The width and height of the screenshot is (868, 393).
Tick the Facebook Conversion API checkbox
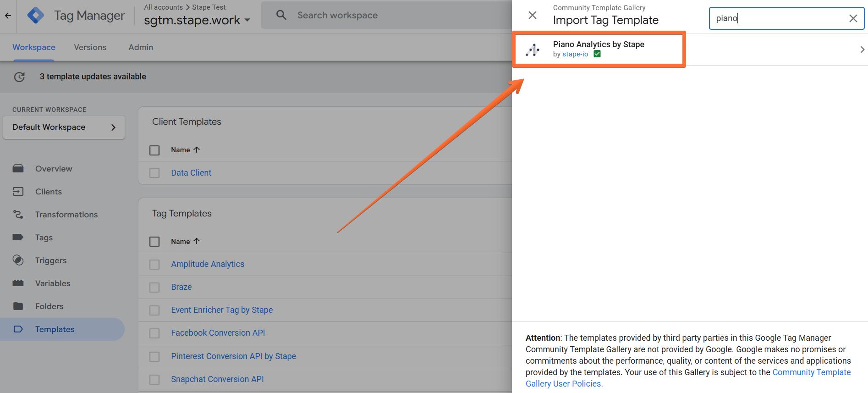point(154,333)
